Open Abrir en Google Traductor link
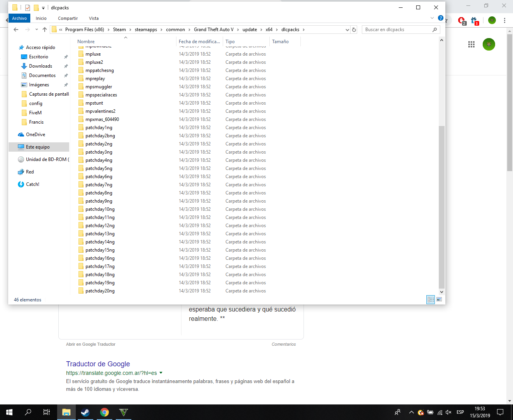This screenshot has width=513, height=420. 91,344
